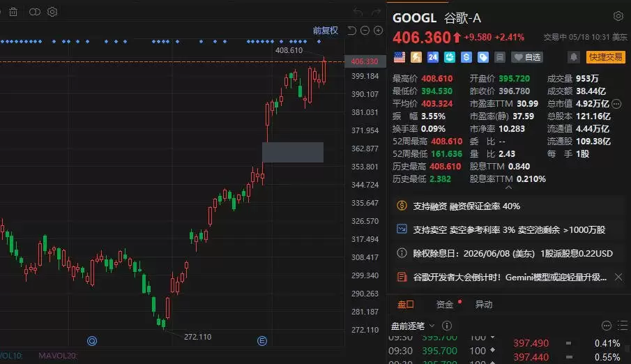Collapse the quote details chevron
Image resolution: width=631 pixels, height=364 pixels.
[x=509, y=188]
